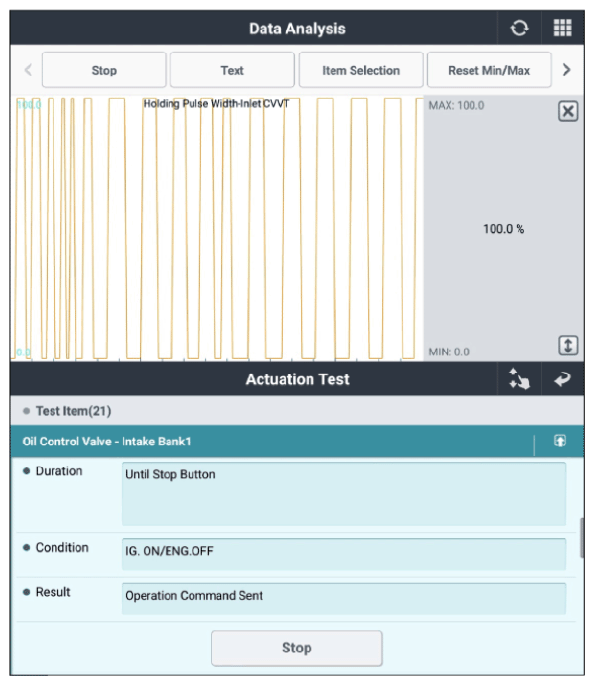The height and width of the screenshot is (685, 594).
Task: Click the refresh icon in Data Analysis header
Action: tap(519, 28)
